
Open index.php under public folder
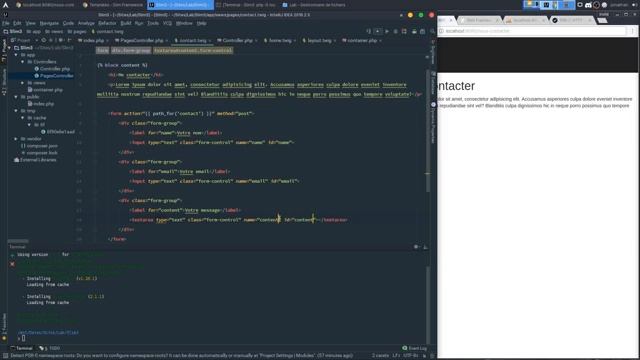pyautogui.click(x=41, y=104)
